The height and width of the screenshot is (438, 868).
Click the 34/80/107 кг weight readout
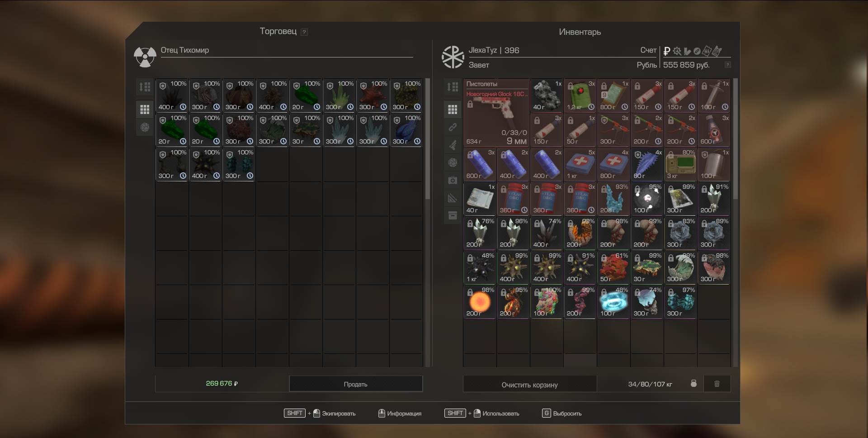pos(650,384)
